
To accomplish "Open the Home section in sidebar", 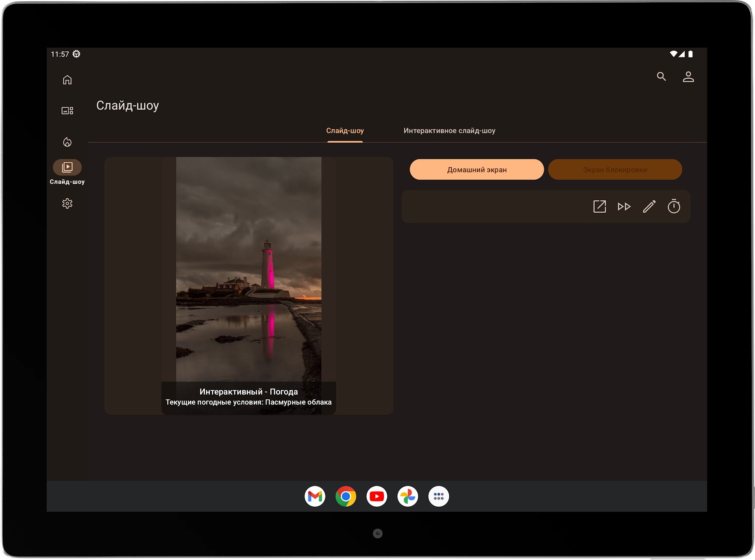I will coord(67,80).
